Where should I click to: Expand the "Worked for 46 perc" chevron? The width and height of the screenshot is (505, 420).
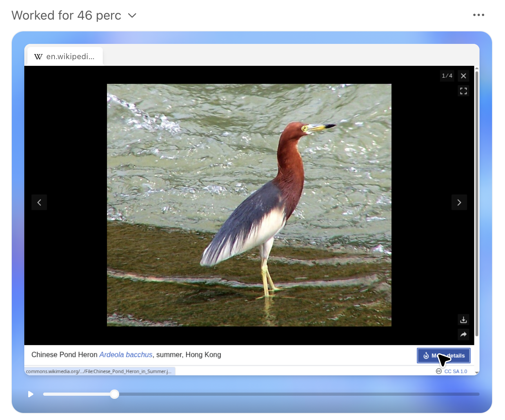point(132,16)
